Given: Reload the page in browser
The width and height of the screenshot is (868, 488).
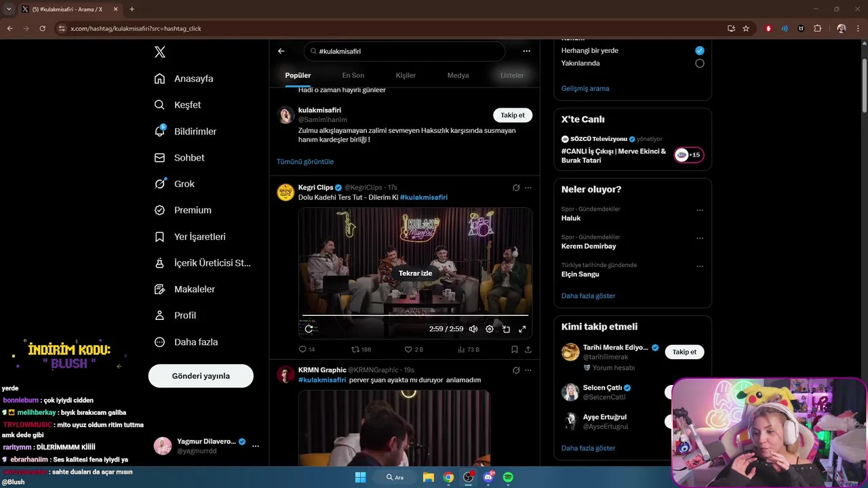Looking at the screenshot, I should pos(42,28).
